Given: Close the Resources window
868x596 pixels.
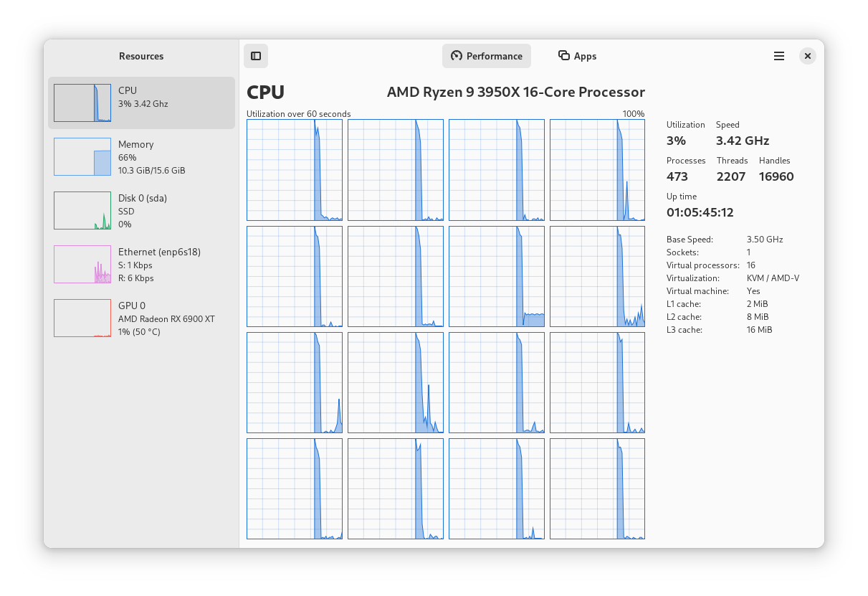Looking at the screenshot, I should [808, 56].
